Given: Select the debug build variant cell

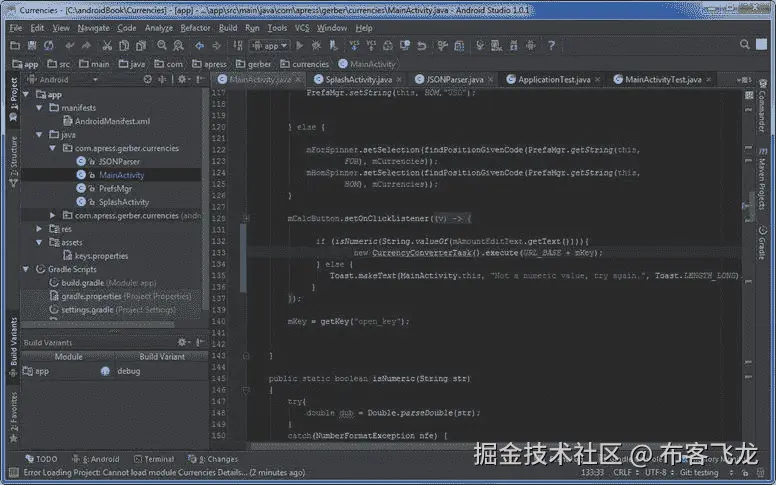Looking at the screenshot, I should pos(161,371).
